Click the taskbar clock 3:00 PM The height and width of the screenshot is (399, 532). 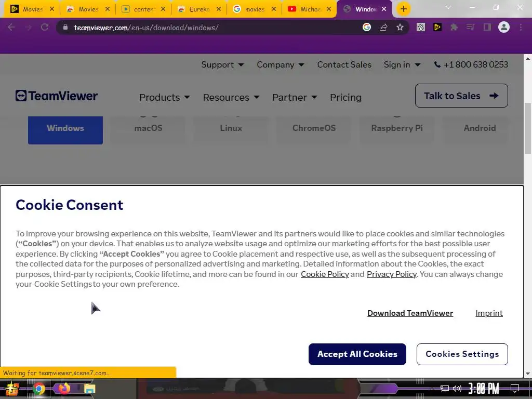pyautogui.click(x=484, y=389)
